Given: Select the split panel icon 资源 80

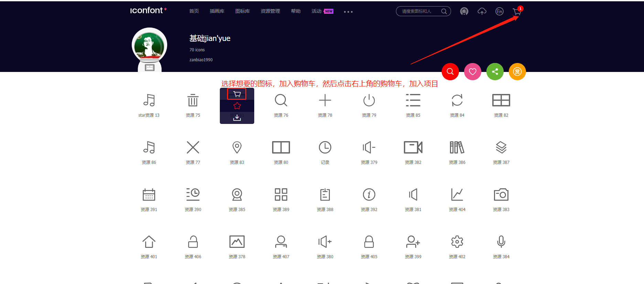Looking at the screenshot, I should pyautogui.click(x=281, y=147).
